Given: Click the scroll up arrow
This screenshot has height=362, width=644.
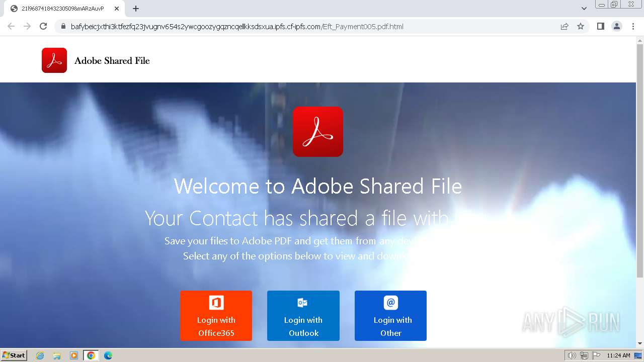Looking at the screenshot, I should [x=640, y=40].
